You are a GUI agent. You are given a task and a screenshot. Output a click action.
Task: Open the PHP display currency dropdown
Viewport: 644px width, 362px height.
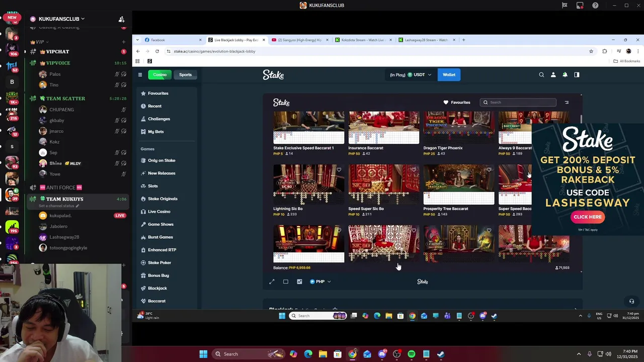(320, 282)
